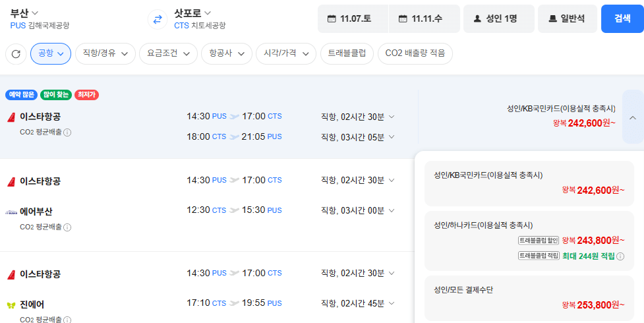The width and height of the screenshot is (644, 323).
Task: Click the 트래블클럽 할인 tag
Action: click(539, 240)
